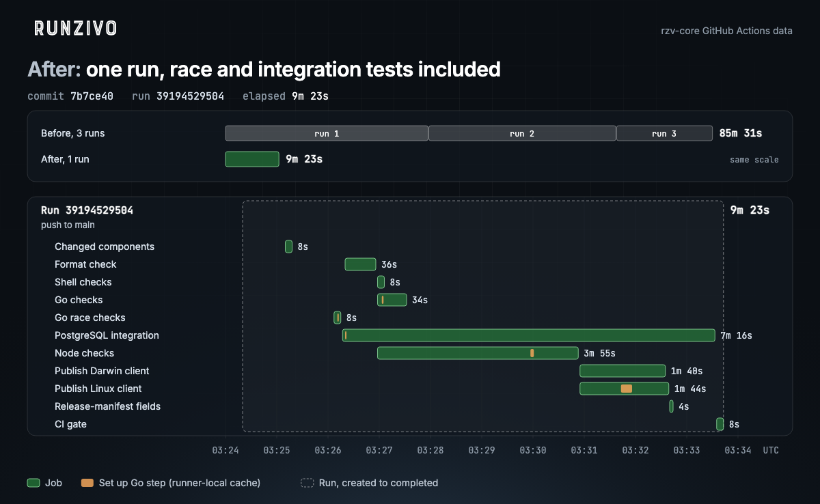
Task: Click the 'UTC' axis label
Action: 771,451
